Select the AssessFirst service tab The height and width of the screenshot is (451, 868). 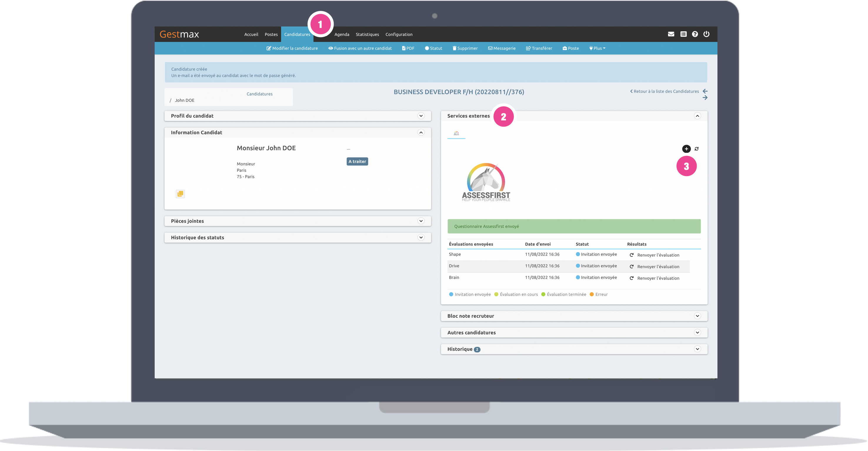pyautogui.click(x=456, y=133)
